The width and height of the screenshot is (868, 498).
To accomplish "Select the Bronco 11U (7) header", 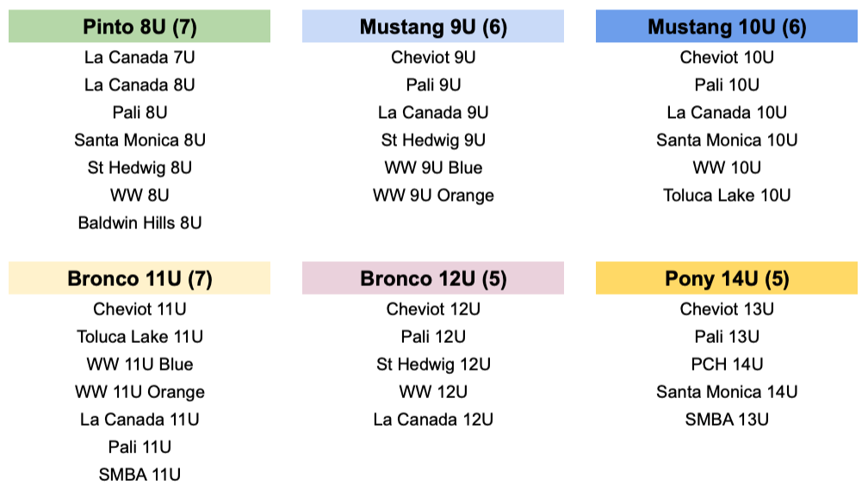I will [139, 278].
